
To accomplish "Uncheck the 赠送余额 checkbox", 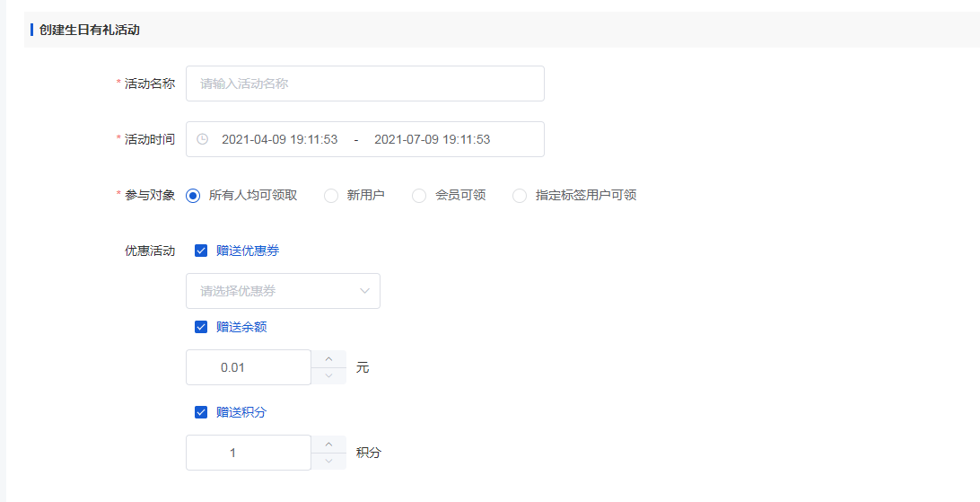I will tap(201, 327).
